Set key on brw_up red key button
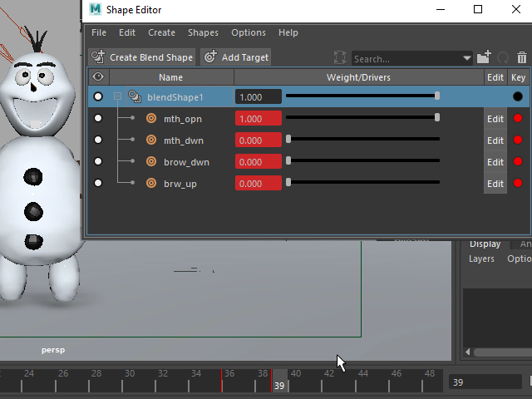The width and height of the screenshot is (532, 399). pos(518,184)
